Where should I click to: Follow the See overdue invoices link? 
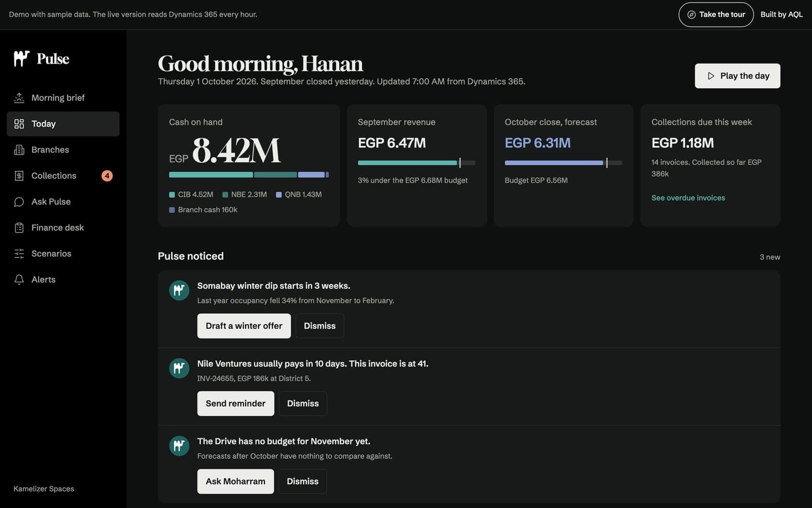tap(688, 198)
